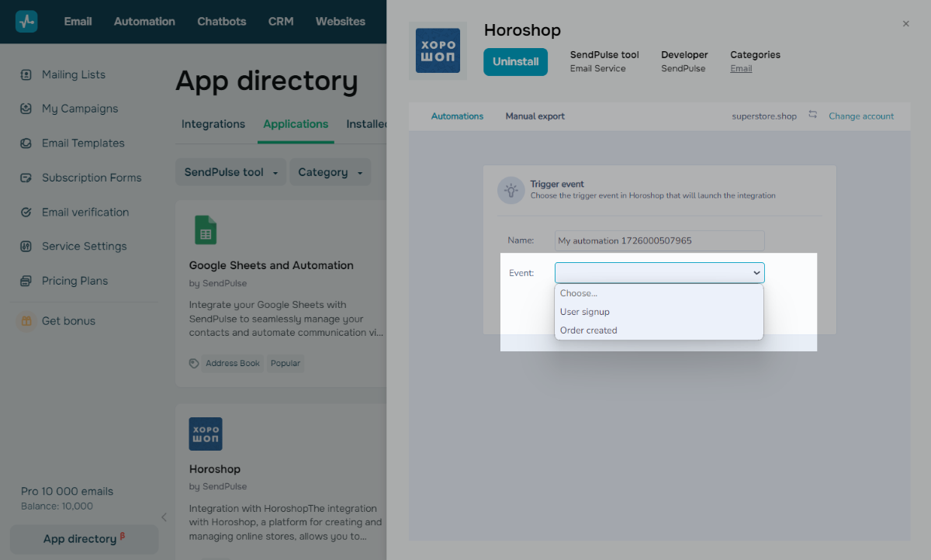This screenshot has width=931, height=560.
Task: Click the Horoshop card title
Action: [x=215, y=469]
